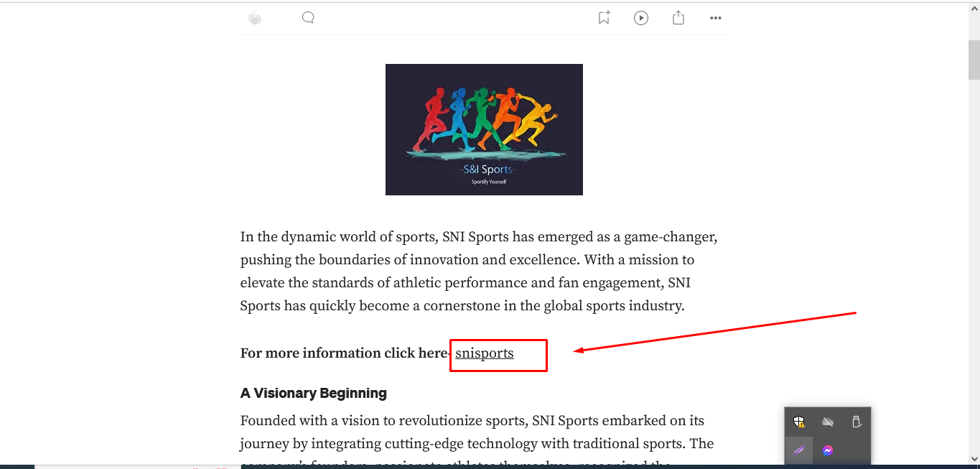Click line "pushing the boundaries of innovation"
Image resolution: width=980 pixels, height=469 pixels.
click(x=467, y=260)
